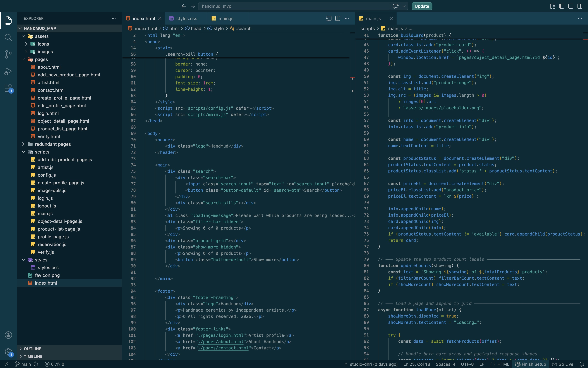Close main.js tab in right group
This screenshot has width=588, height=368.
pos(391,19)
